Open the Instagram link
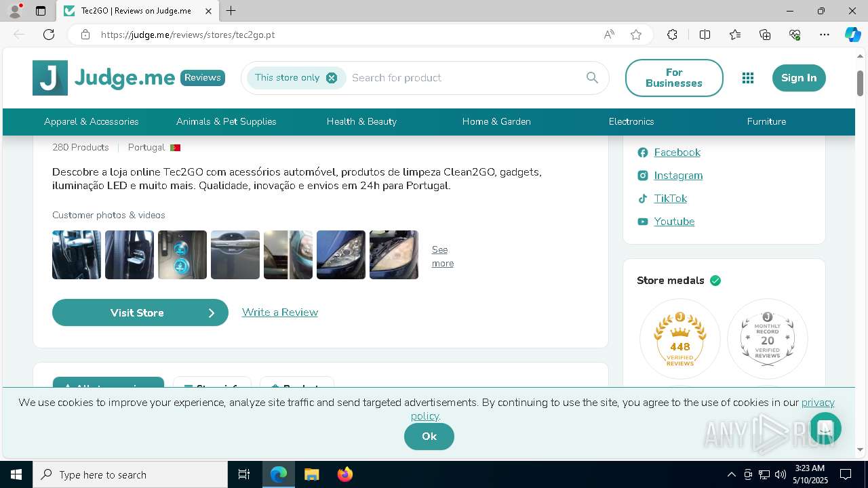 coord(678,176)
